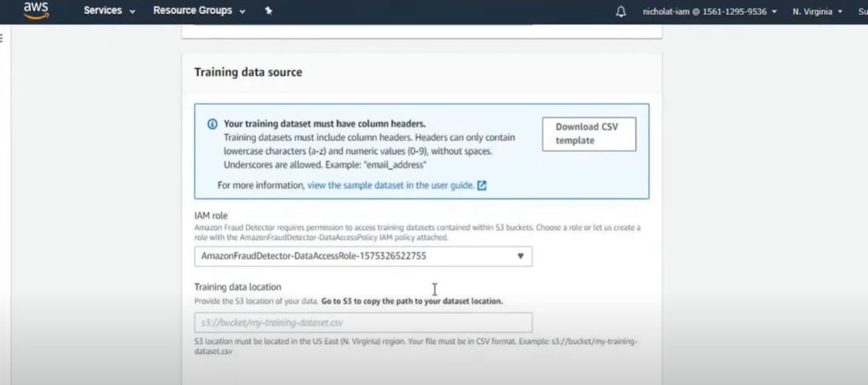Select the AmazonFraudDetector-DataAccessRole IAM role field
This screenshot has height=385, width=868.
(363, 256)
